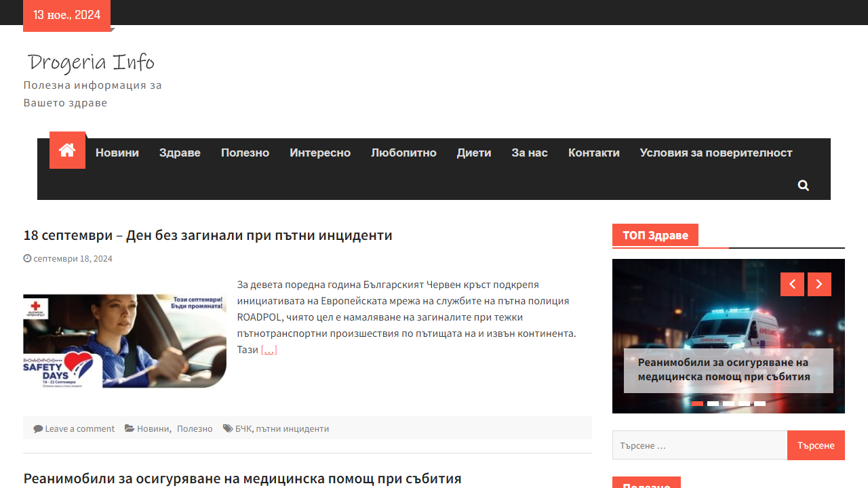Click the previous arrow on the slider

point(792,284)
